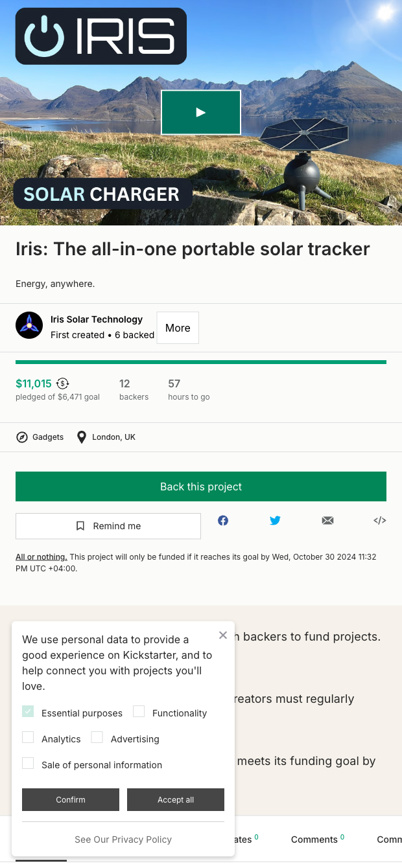Click Iris Solar Technology creator avatar
This screenshot has width=402, height=868.
tap(29, 325)
